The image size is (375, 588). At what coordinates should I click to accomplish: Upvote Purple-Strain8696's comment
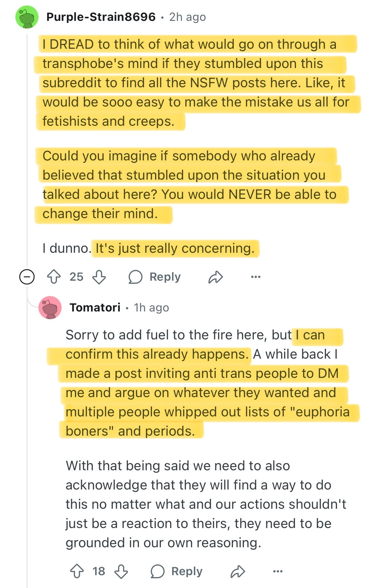[x=54, y=277]
